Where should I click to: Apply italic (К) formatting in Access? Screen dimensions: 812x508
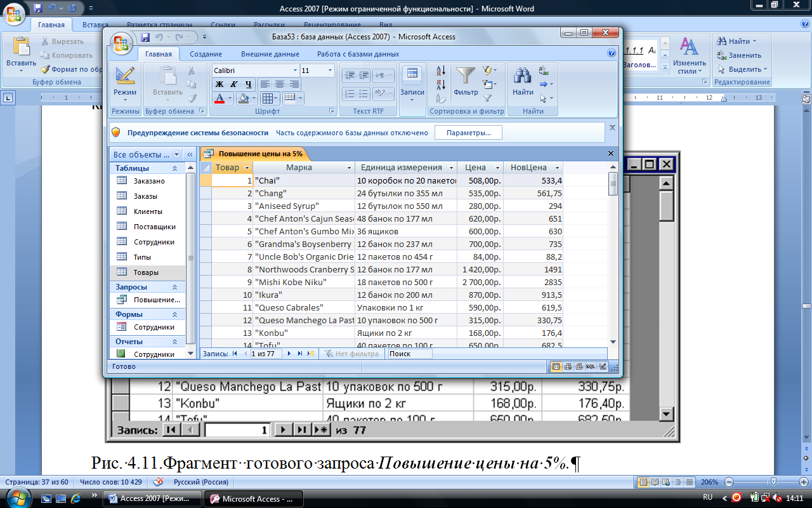click(x=233, y=84)
